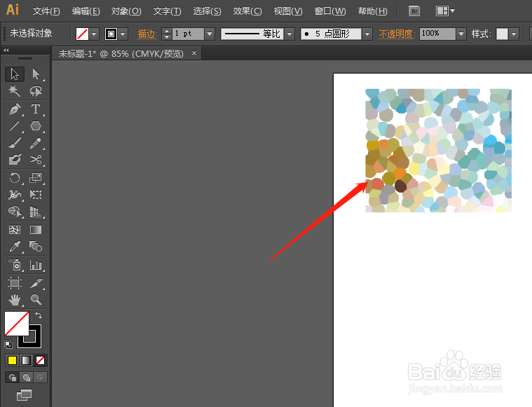The width and height of the screenshot is (532, 407).
Task: Select the Blend tool
Action: pos(36,247)
